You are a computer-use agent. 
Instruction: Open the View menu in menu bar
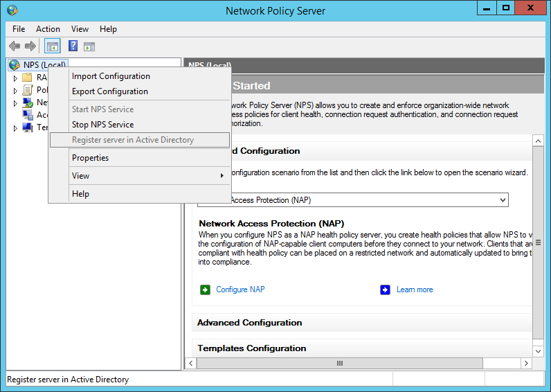click(x=80, y=29)
